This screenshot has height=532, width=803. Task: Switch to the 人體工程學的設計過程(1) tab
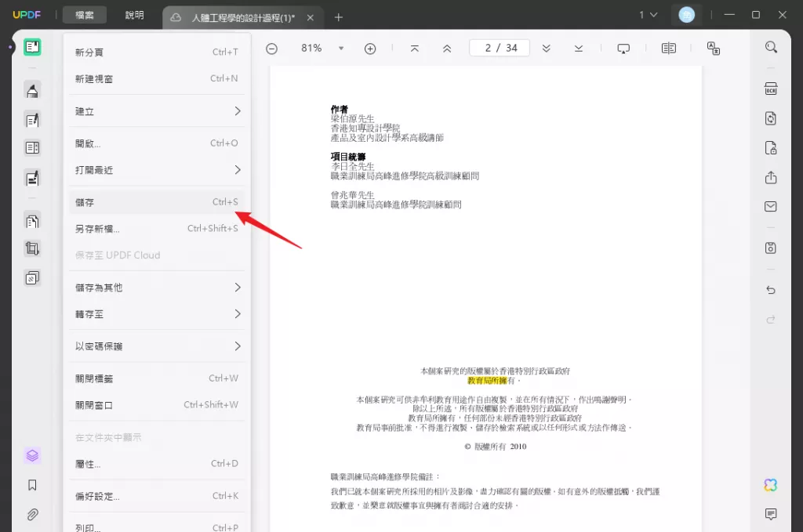[243, 18]
